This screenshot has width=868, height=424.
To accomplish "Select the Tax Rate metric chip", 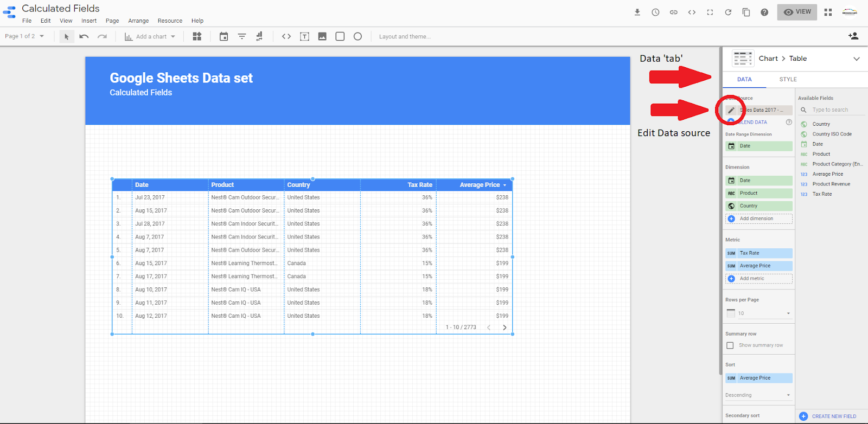I will click(759, 253).
